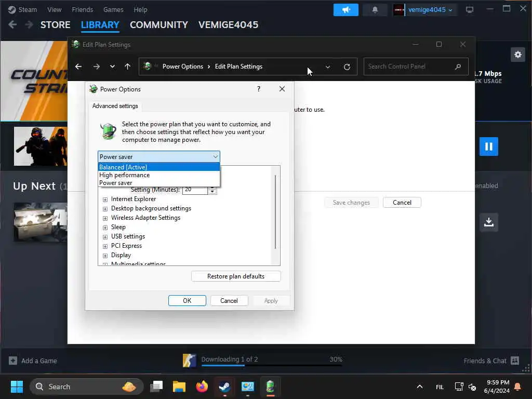Open Steam downloads settings gear
This screenshot has width=532, height=399.
(x=518, y=55)
